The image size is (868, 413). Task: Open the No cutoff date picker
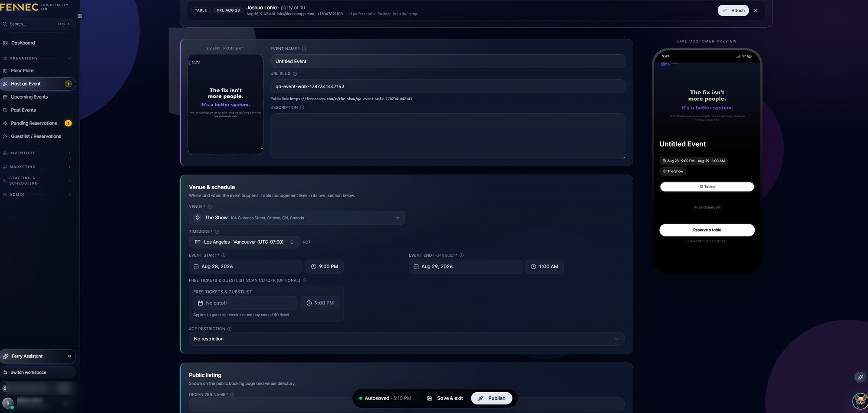pyautogui.click(x=245, y=303)
